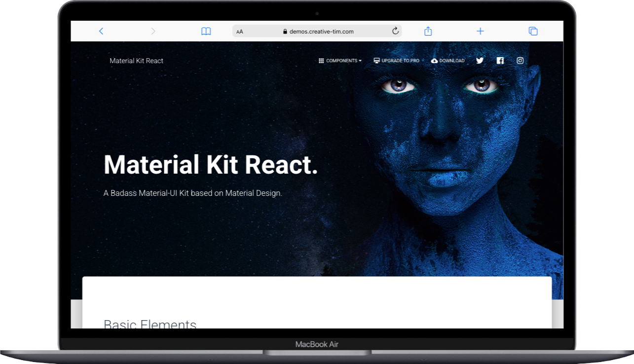Open a new tab with the plus button
634x364 pixels.
(480, 31)
